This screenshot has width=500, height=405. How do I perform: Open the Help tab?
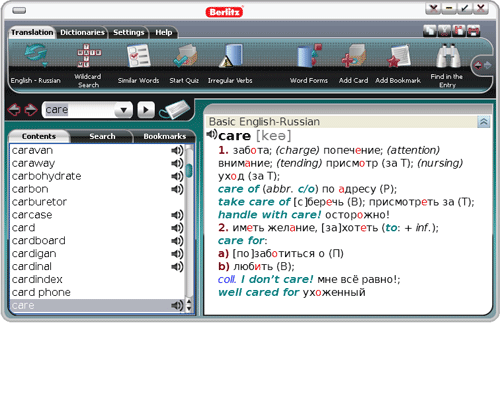(x=163, y=32)
